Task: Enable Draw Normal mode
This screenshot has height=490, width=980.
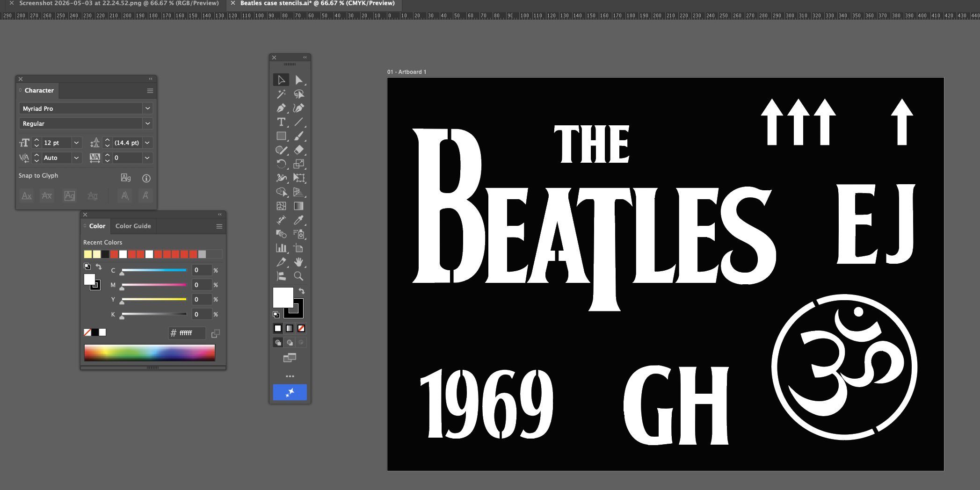Action: (278, 343)
